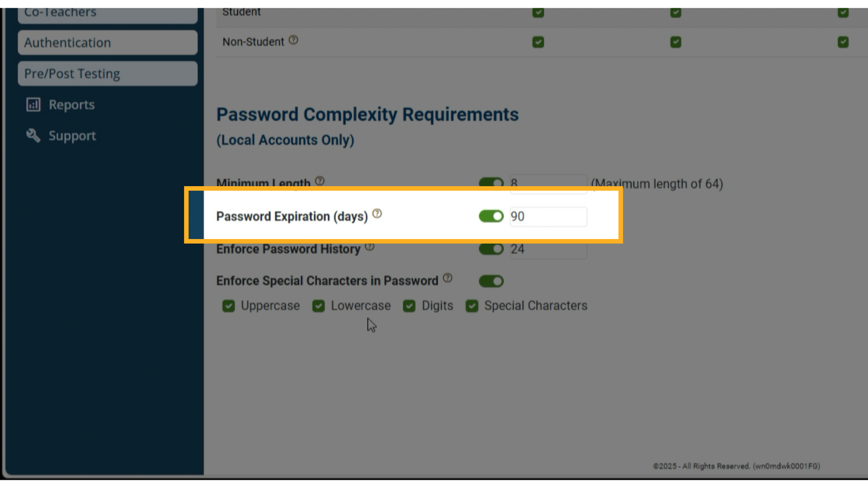Viewport: 868px width, 488px height.
Task: Click the 90-day expiration input field
Action: pos(548,216)
